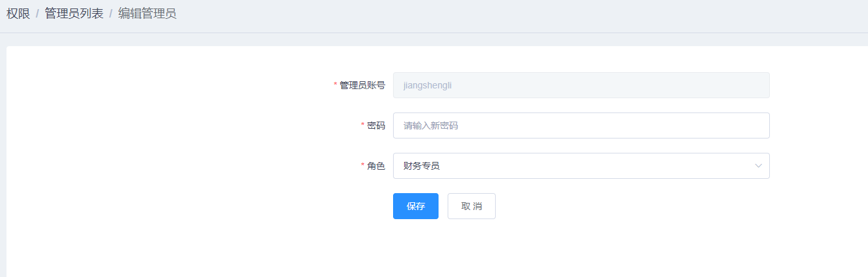Viewport: 868px width, 277px height.
Task: Click the red asterisk beside 管理员账号
Action: click(x=335, y=85)
